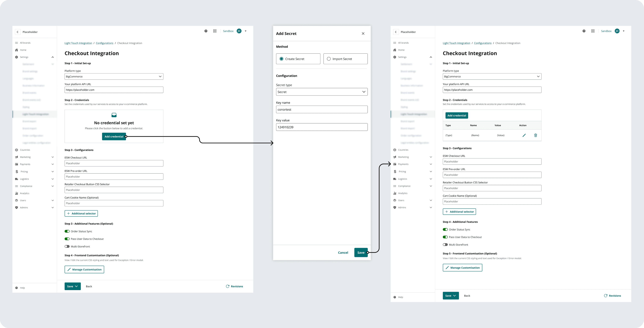This screenshot has height=328, width=644.
Task: Click Pricing dollar icon in left screen sidebar
Action: click(17, 172)
